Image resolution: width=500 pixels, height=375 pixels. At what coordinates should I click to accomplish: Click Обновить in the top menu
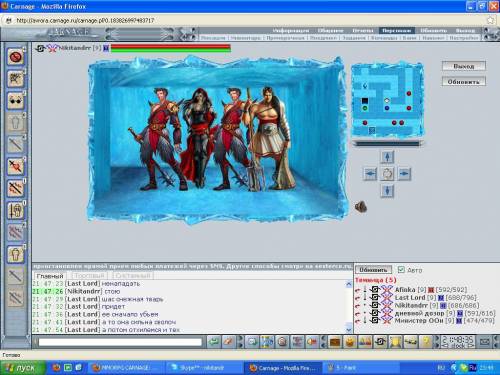pyautogui.click(x=433, y=31)
